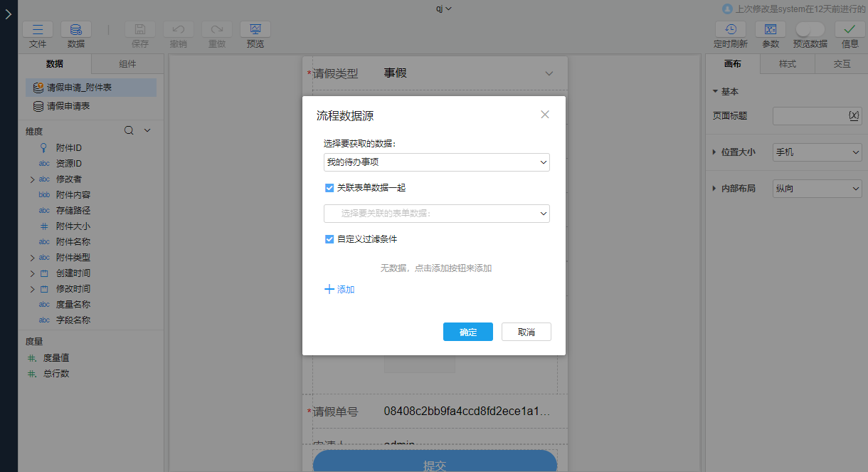Open the 选择要关联的表单数据 dropdown
This screenshot has height=472, width=868.
436,213
